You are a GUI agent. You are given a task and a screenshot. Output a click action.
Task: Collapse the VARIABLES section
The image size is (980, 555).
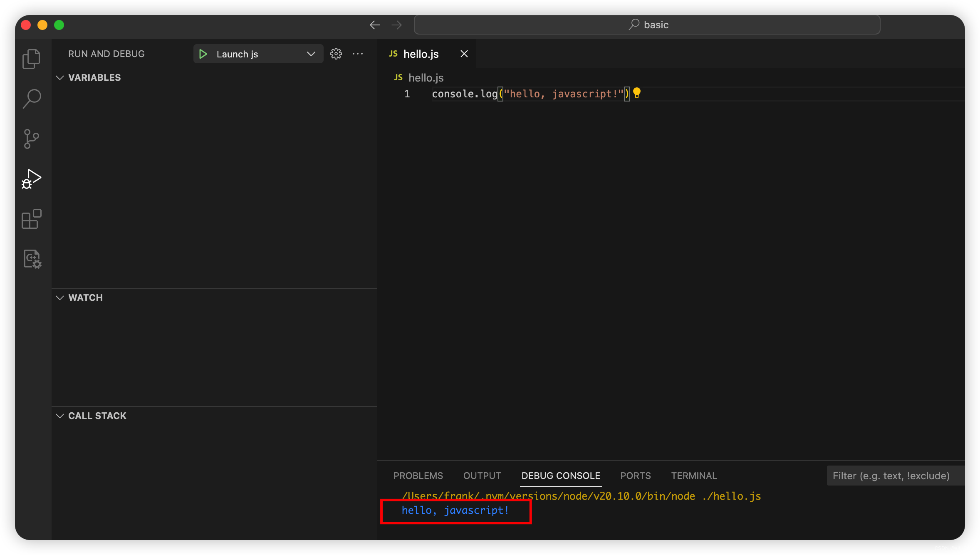point(60,78)
